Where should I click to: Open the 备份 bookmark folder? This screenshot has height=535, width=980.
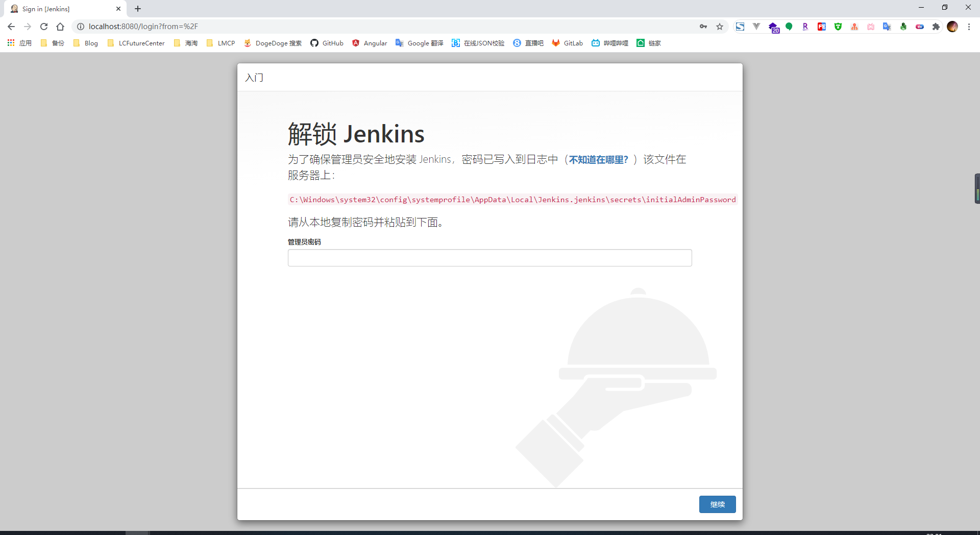coord(53,43)
